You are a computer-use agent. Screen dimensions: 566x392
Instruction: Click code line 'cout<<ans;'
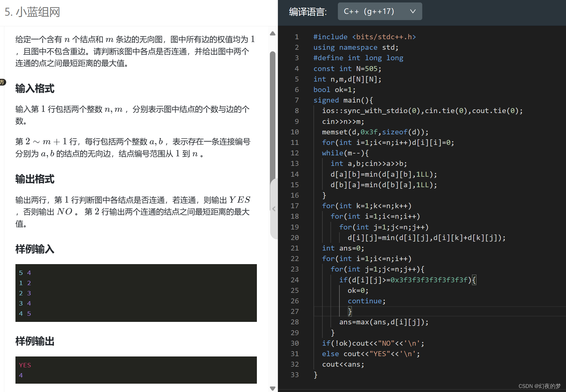coord(343,364)
